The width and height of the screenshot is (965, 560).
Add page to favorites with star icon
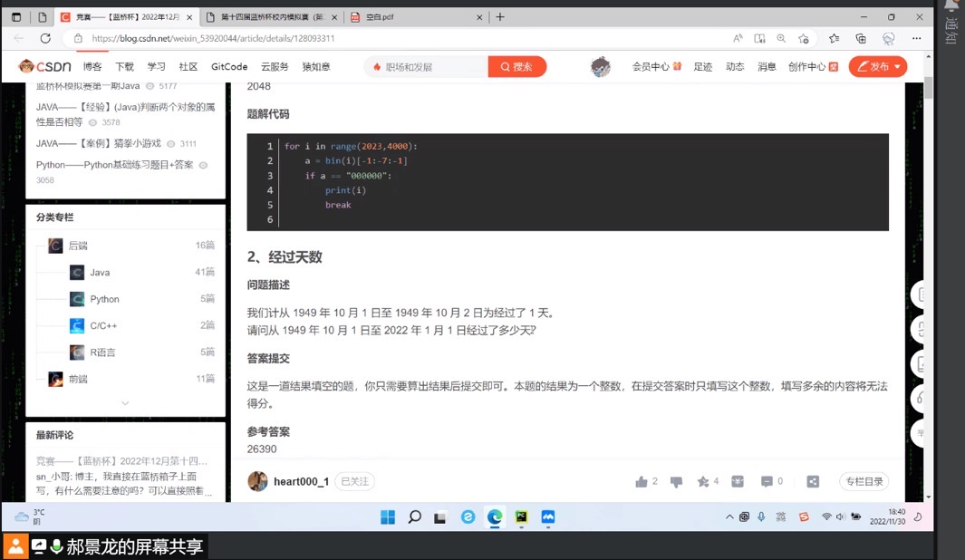pyautogui.click(x=803, y=38)
